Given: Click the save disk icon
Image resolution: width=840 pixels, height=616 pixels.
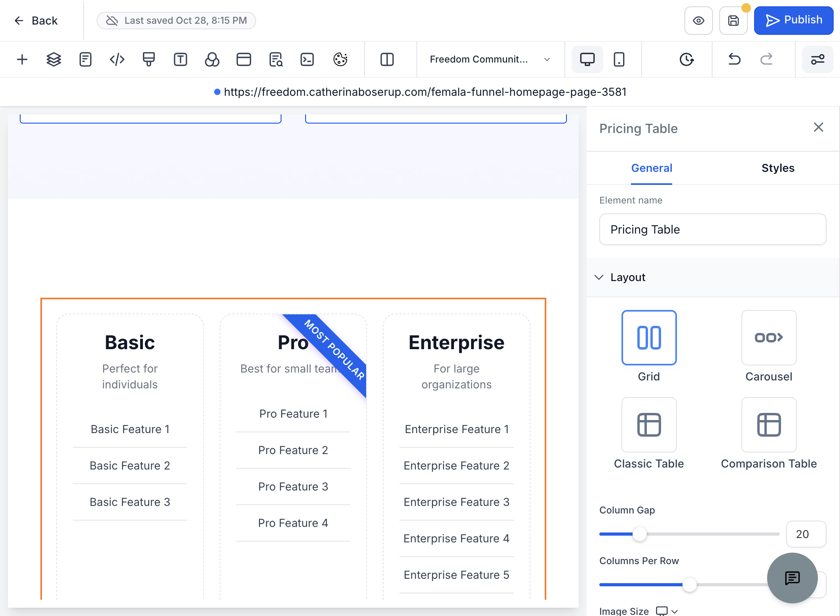Looking at the screenshot, I should click(733, 21).
